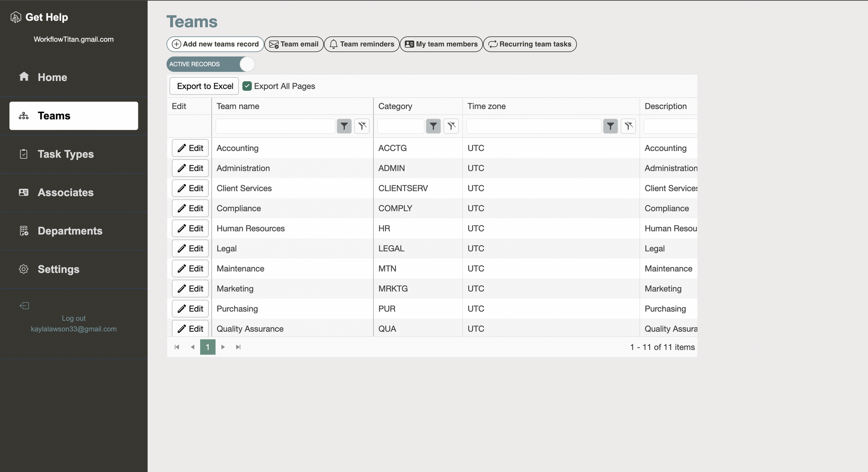Open Recurring team tasks
Screen dimensions: 868x472
(x=530, y=44)
